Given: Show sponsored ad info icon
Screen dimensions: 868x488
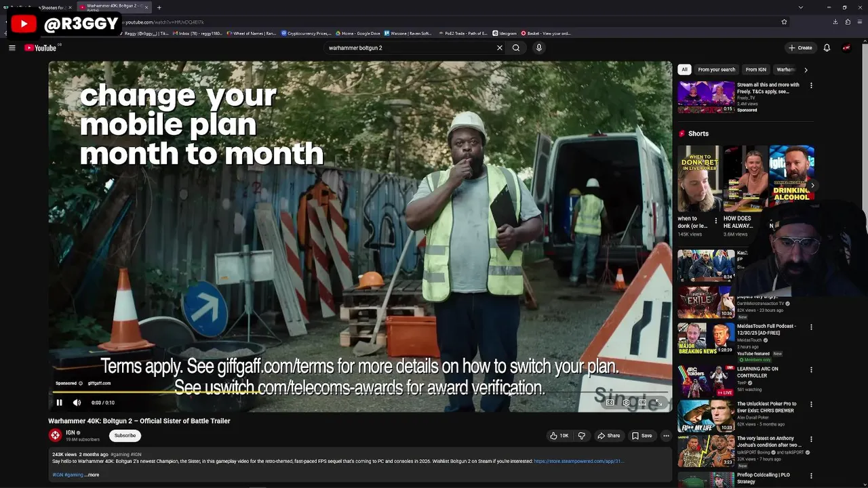Looking at the screenshot, I should pyautogui.click(x=81, y=384).
